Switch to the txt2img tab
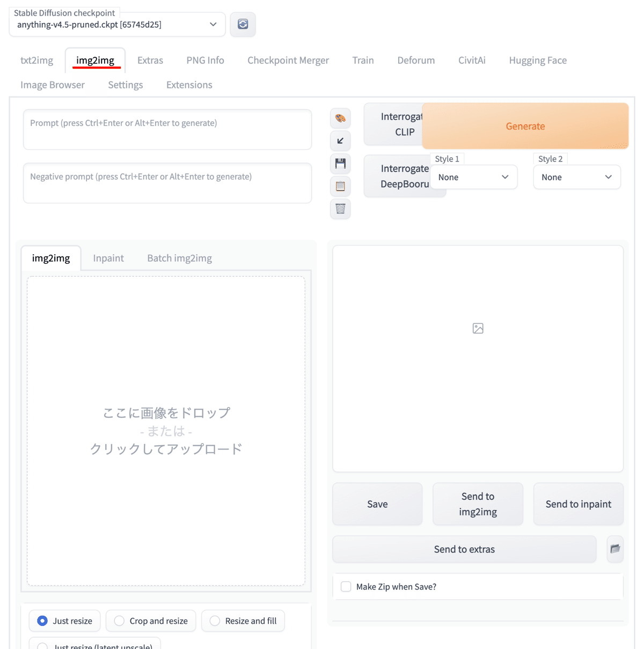This screenshot has height=649, width=644. click(x=36, y=60)
